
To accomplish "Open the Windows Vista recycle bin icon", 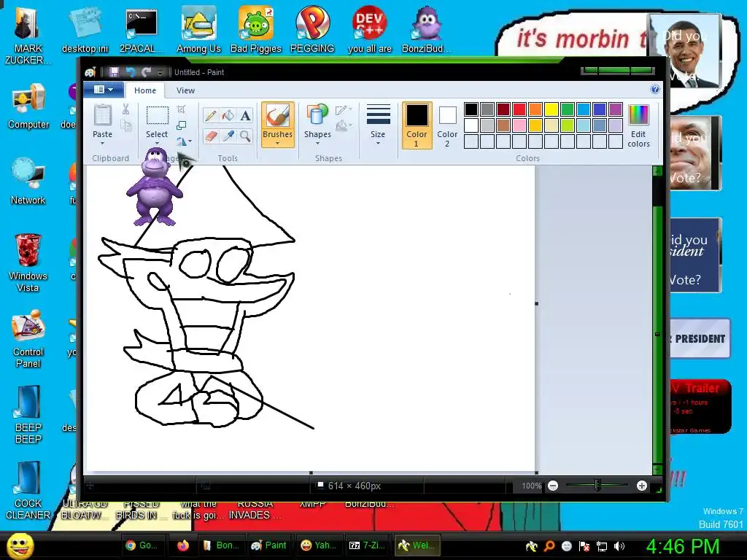I will pyautogui.click(x=28, y=262).
